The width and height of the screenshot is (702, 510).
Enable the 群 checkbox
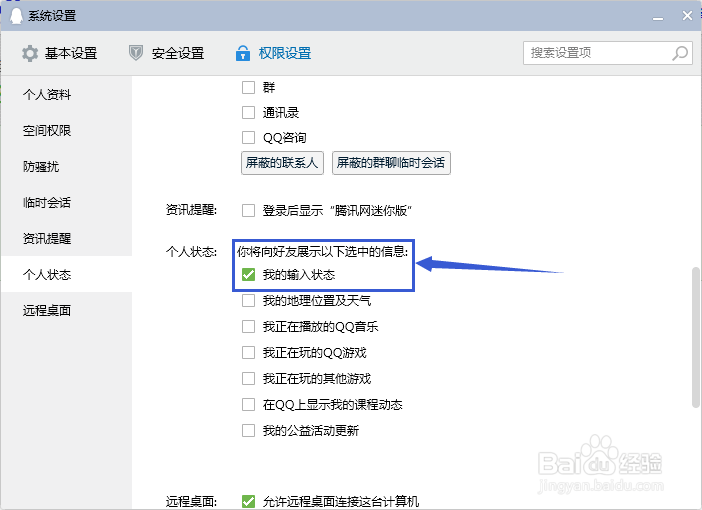click(x=248, y=87)
